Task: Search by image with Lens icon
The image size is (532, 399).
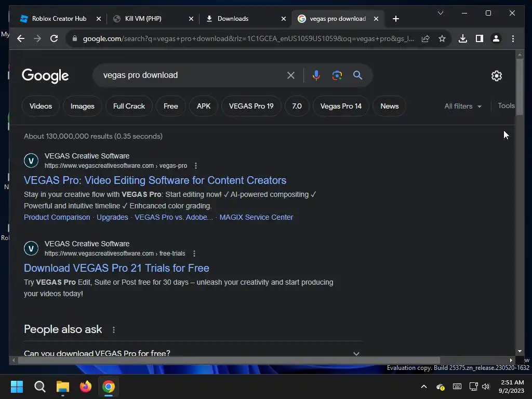Action: [337, 75]
